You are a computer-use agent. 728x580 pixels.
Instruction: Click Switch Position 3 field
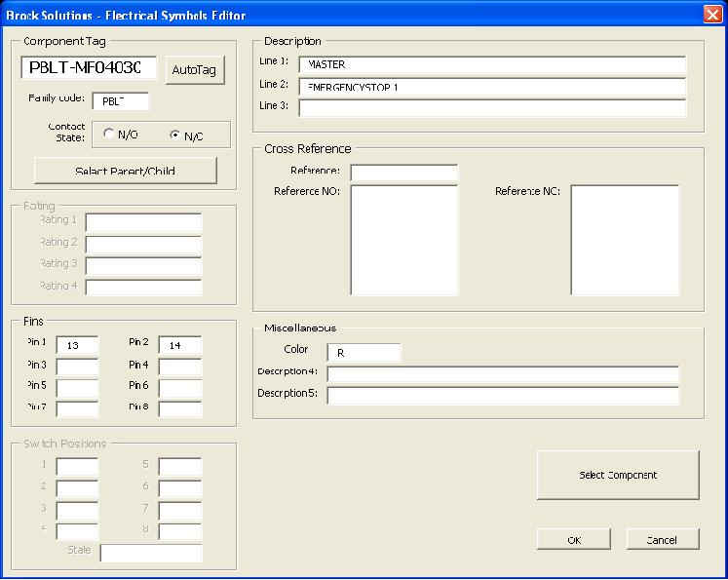pyautogui.click(x=77, y=511)
